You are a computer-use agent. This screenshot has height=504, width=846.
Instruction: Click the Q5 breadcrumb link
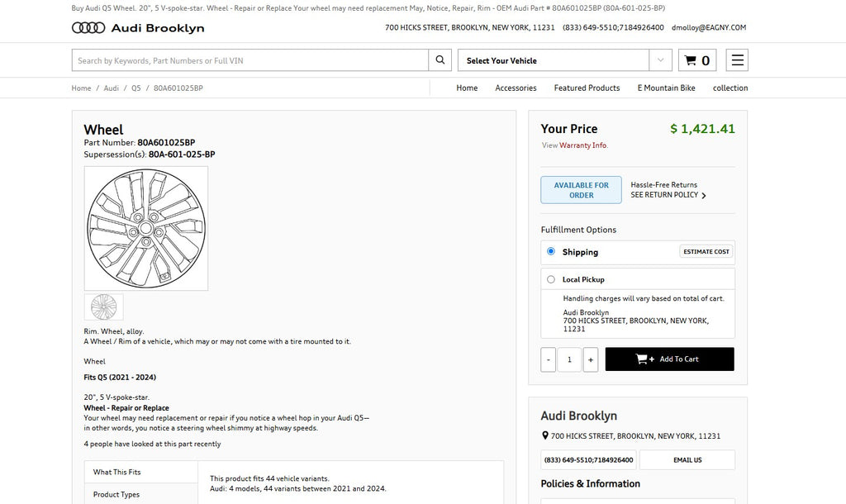tap(136, 88)
